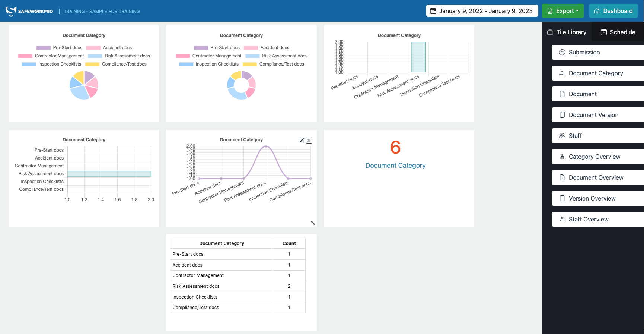Toggle Contractor Management legend in doughnut chart
The height and width of the screenshot is (334, 644).
tap(208, 56)
